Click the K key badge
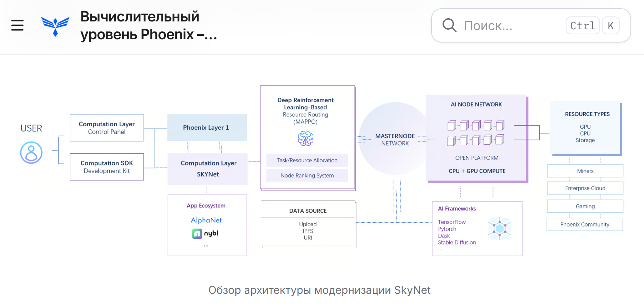 click(x=610, y=26)
